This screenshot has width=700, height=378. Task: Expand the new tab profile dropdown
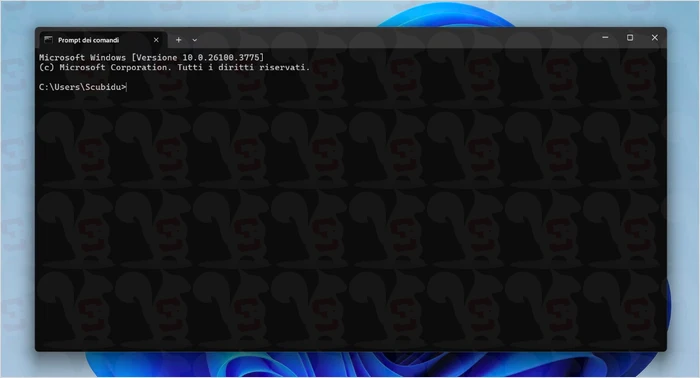[195, 40]
